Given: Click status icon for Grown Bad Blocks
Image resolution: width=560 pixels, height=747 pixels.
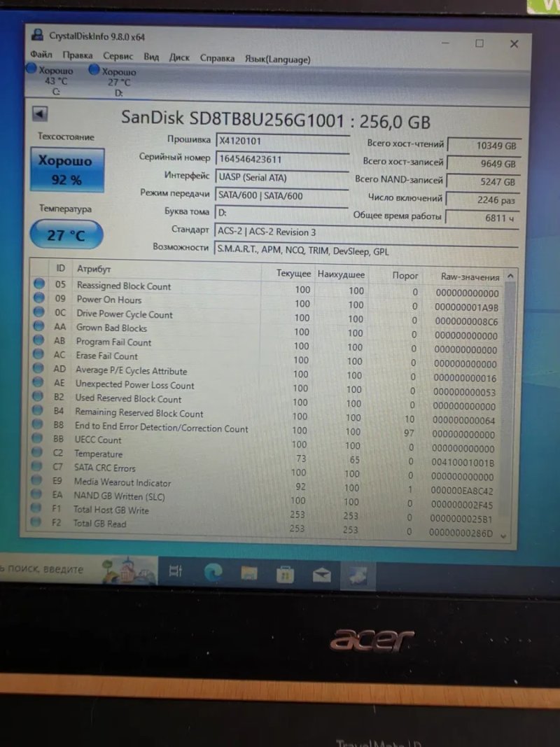Looking at the screenshot, I should coord(38,326).
